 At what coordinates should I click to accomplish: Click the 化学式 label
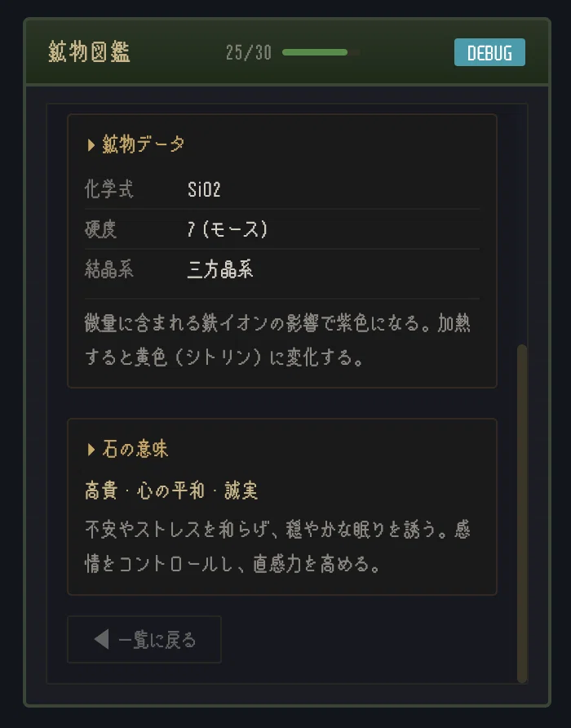(109, 189)
